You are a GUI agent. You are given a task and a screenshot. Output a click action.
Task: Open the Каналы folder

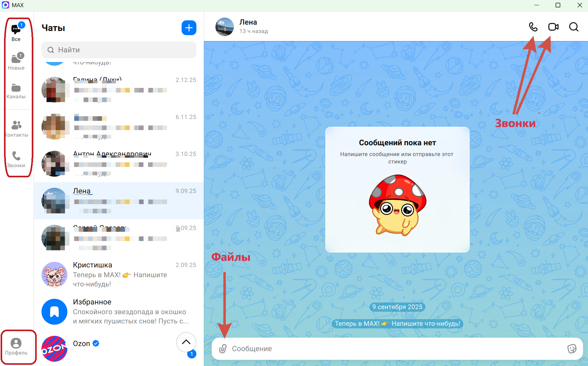[x=16, y=91]
